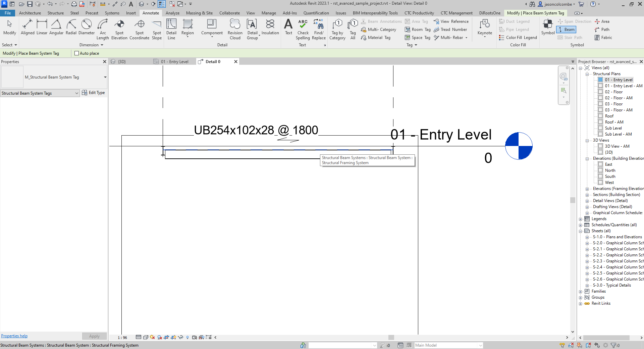Open the Properties help link
644x349 pixels.
point(14,336)
